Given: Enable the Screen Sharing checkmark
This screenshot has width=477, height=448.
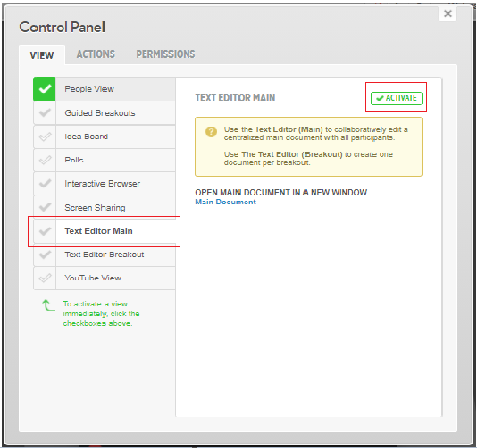Looking at the screenshot, I should [x=45, y=207].
